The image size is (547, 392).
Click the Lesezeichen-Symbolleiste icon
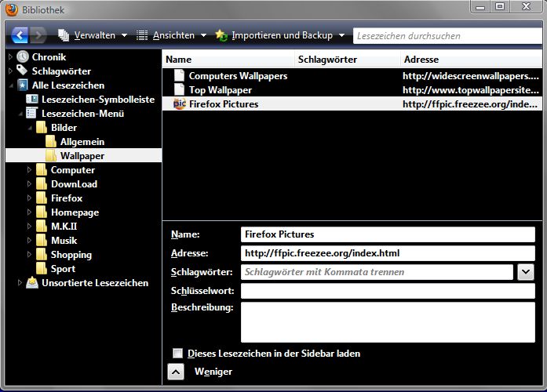click(x=32, y=100)
